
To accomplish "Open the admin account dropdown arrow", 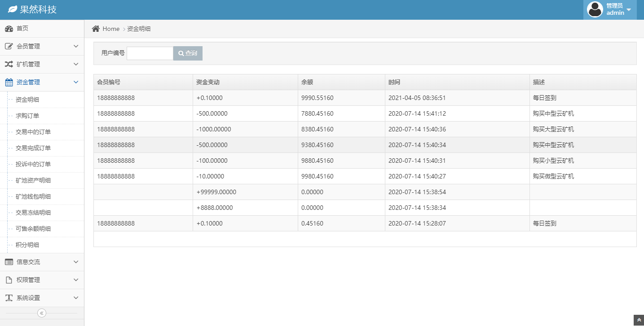I will (x=629, y=9).
